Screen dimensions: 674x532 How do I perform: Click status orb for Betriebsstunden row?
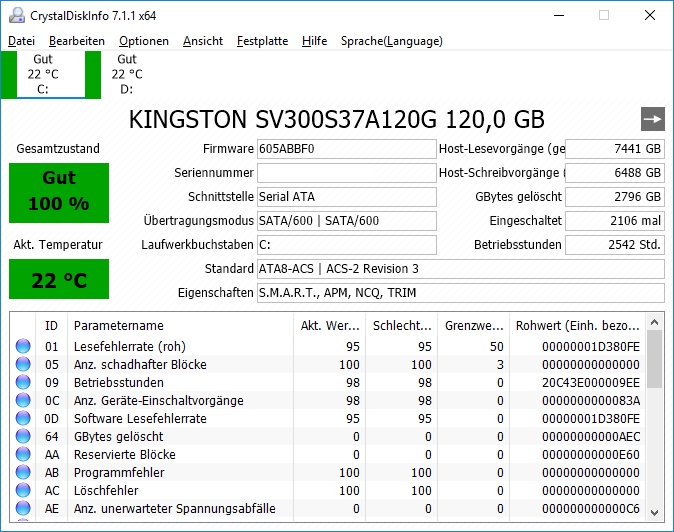(x=23, y=382)
